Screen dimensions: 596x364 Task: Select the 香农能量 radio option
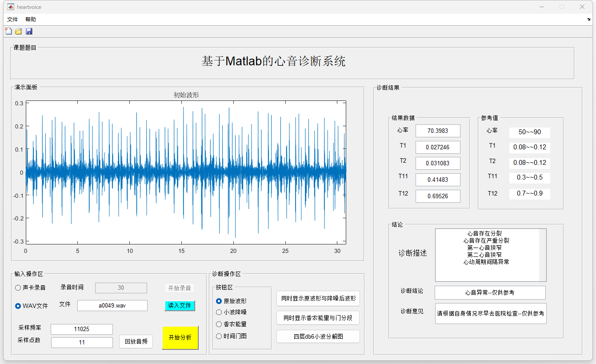[x=219, y=324]
